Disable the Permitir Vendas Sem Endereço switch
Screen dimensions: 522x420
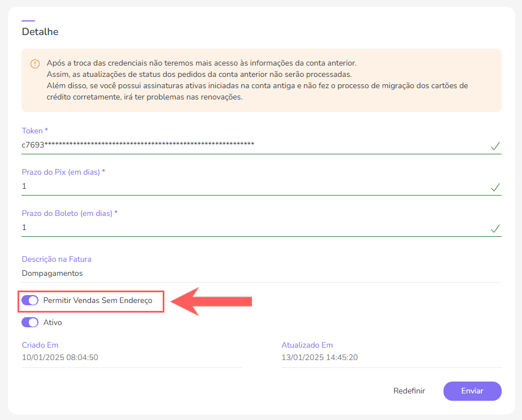click(29, 301)
